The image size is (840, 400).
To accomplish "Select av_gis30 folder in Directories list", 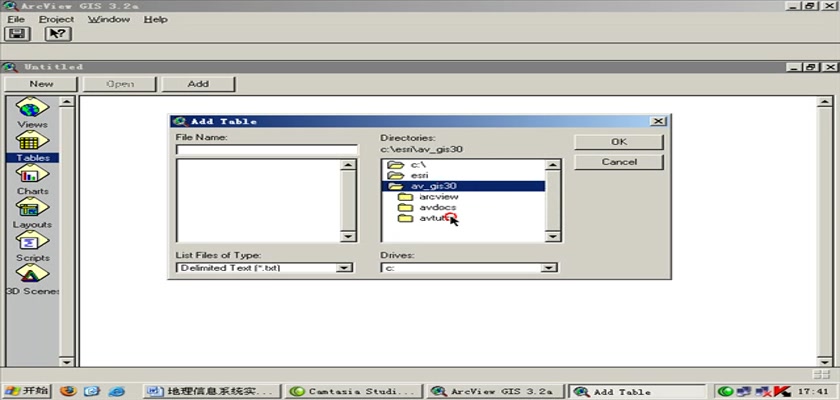I will [x=463, y=186].
